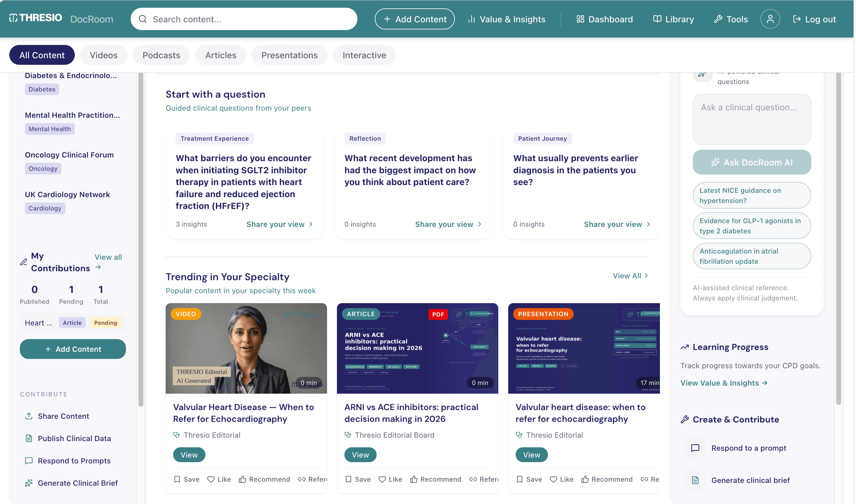Click the Ask a clinical question box
Screen dimensions: 856x504
tap(752, 119)
